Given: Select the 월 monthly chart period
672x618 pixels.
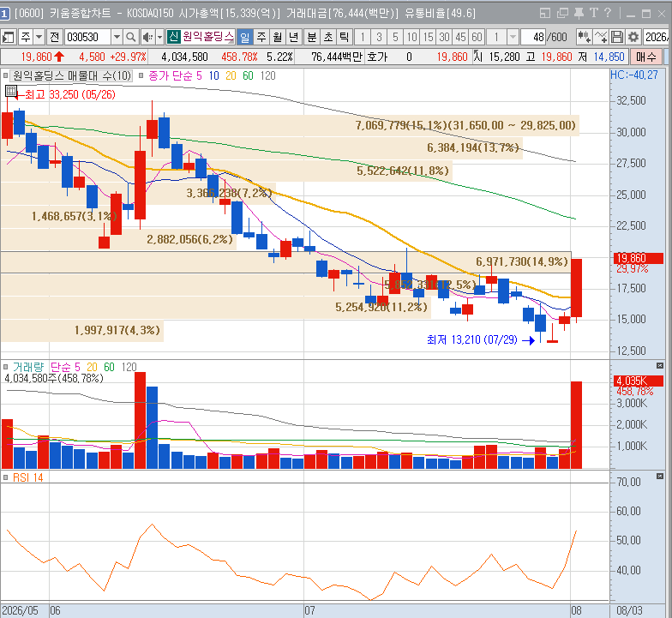Looking at the screenshot, I should point(278,38).
